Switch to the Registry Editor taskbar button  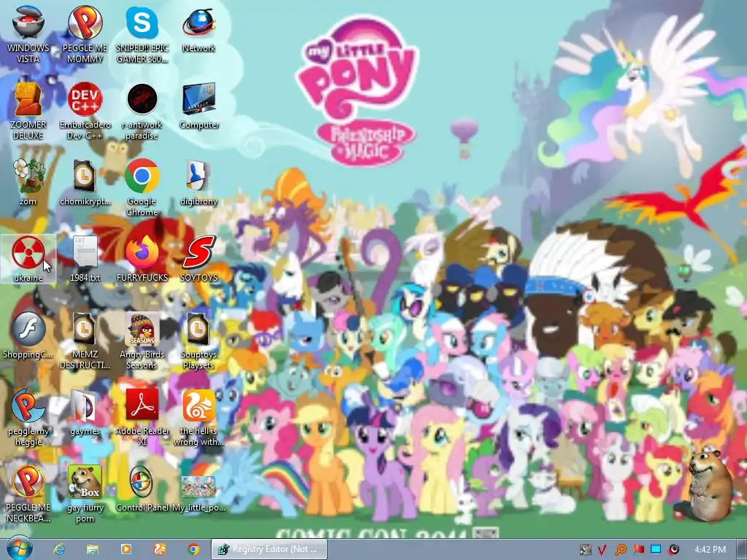(269, 549)
